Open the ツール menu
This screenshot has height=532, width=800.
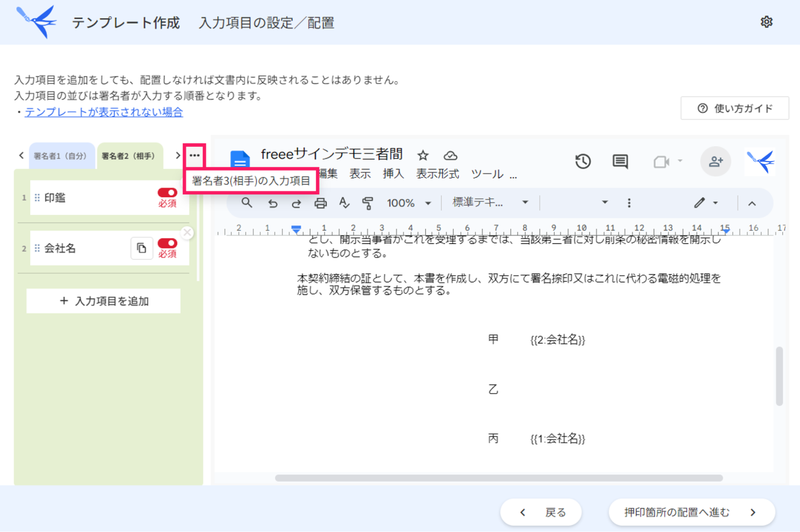(487, 174)
